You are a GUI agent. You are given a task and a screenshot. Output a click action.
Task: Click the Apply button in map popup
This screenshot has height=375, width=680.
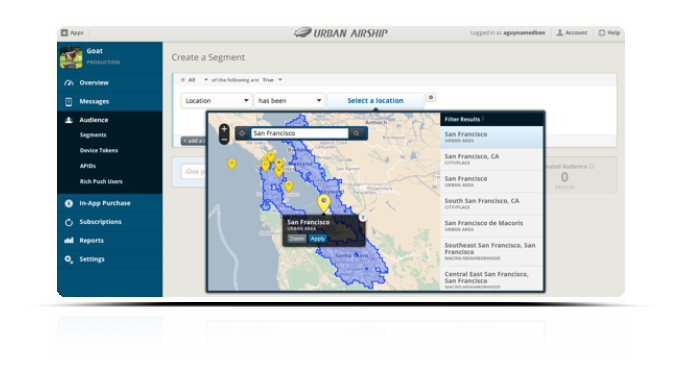(x=317, y=238)
